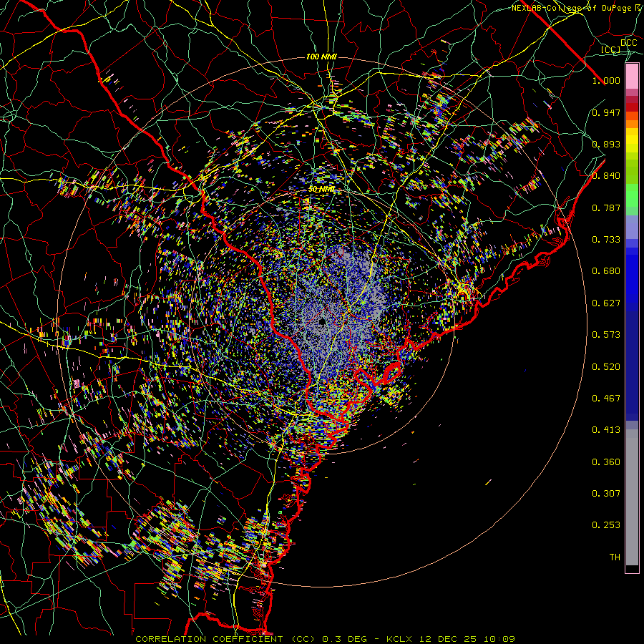Click the 0.627 scale value

606,303
